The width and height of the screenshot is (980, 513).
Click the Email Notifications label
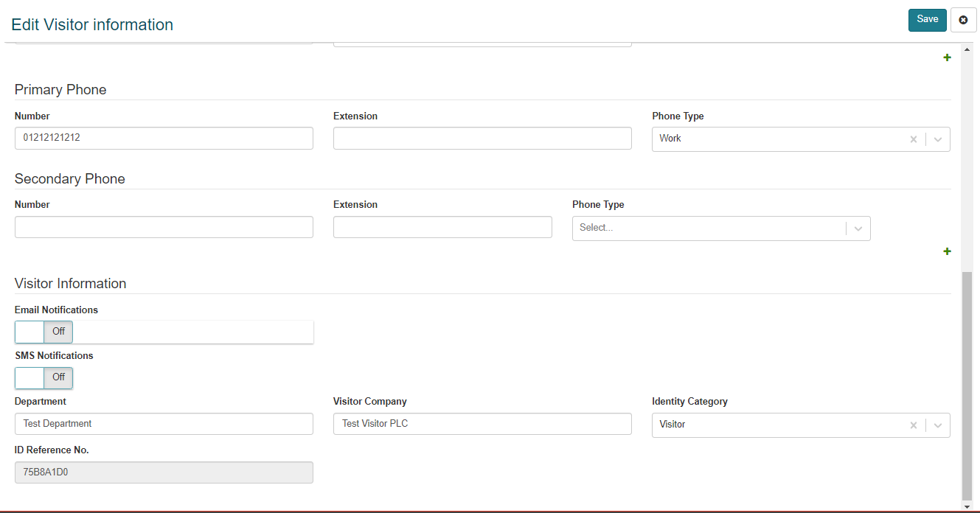pos(56,310)
